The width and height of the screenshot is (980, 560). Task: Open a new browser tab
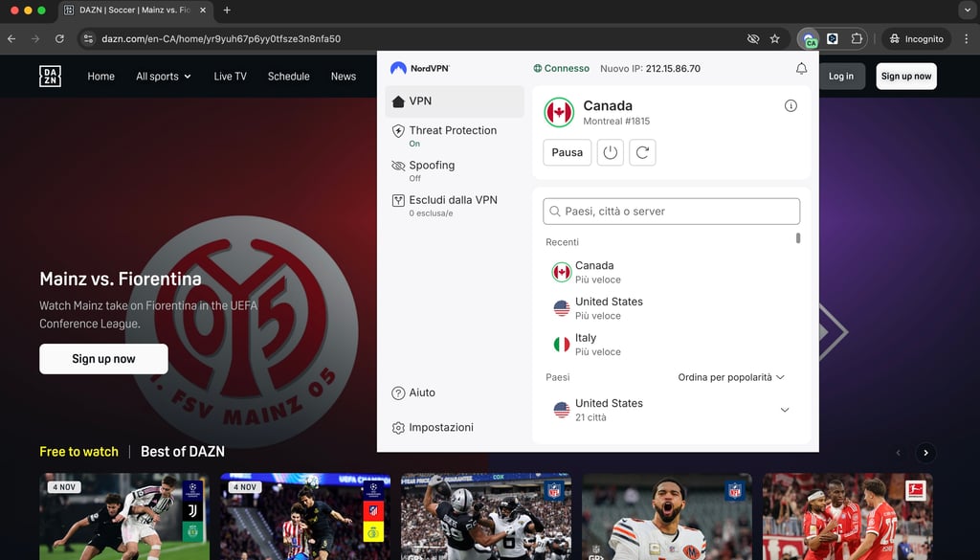point(227,10)
